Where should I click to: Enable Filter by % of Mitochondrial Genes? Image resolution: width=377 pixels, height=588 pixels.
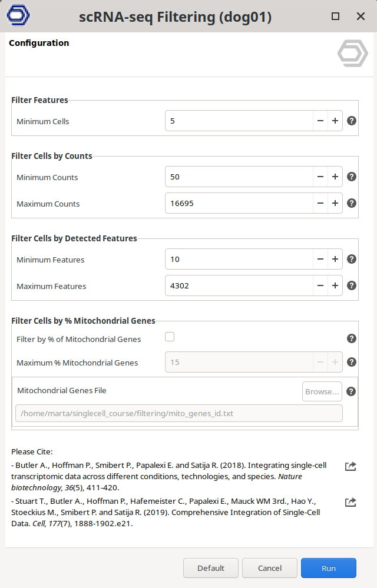point(170,337)
